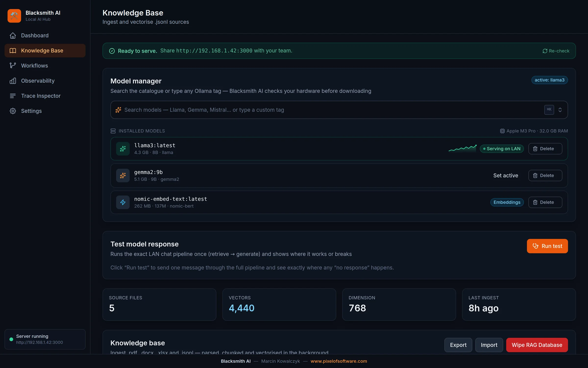
Task: Focus the Search models input field
Action: (339, 110)
